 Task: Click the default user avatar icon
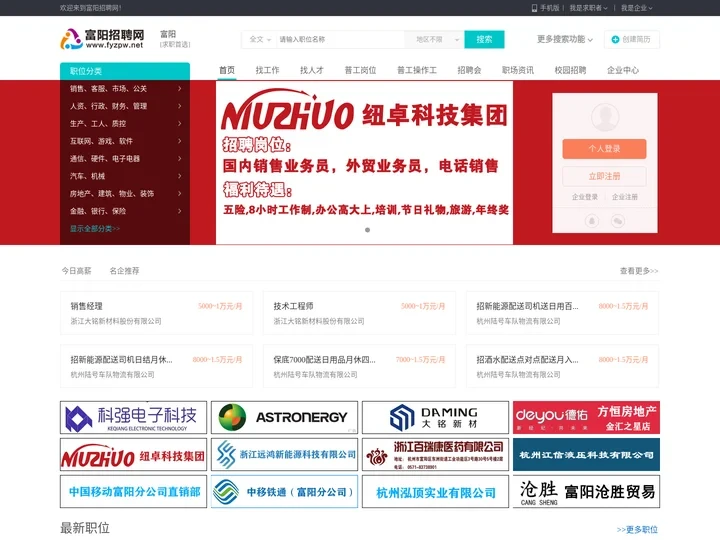tap(605, 117)
